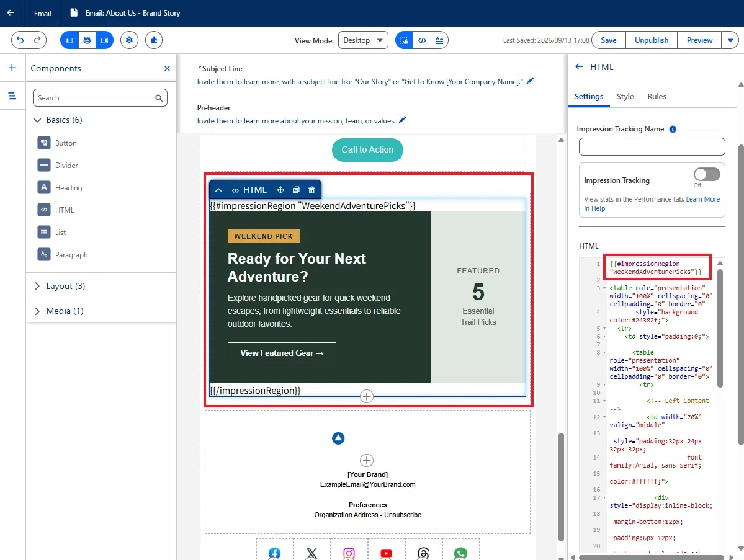Enable the Impression Tracking switch
The height and width of the screenshot is (560, 744).
[707, 174]
